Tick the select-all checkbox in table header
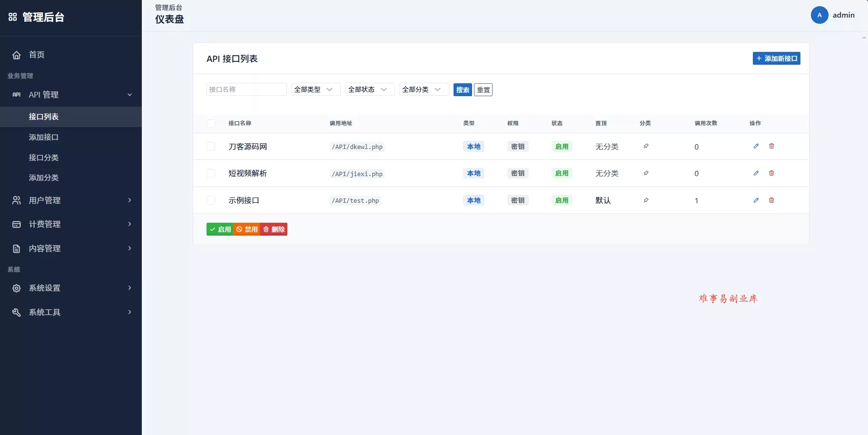868x435 pixels. click(x=211, y=124)
